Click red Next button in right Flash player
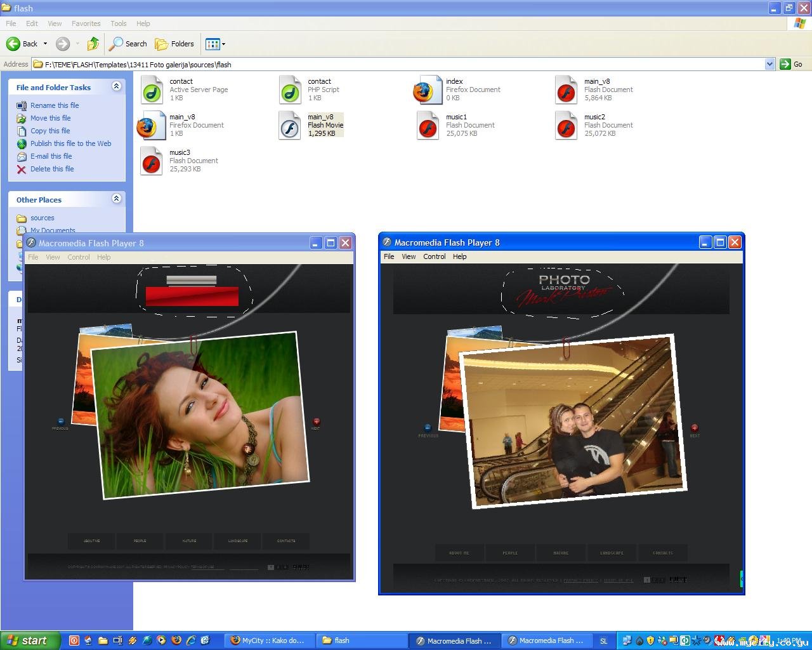 pyautogui.click(x=695, y=428)
